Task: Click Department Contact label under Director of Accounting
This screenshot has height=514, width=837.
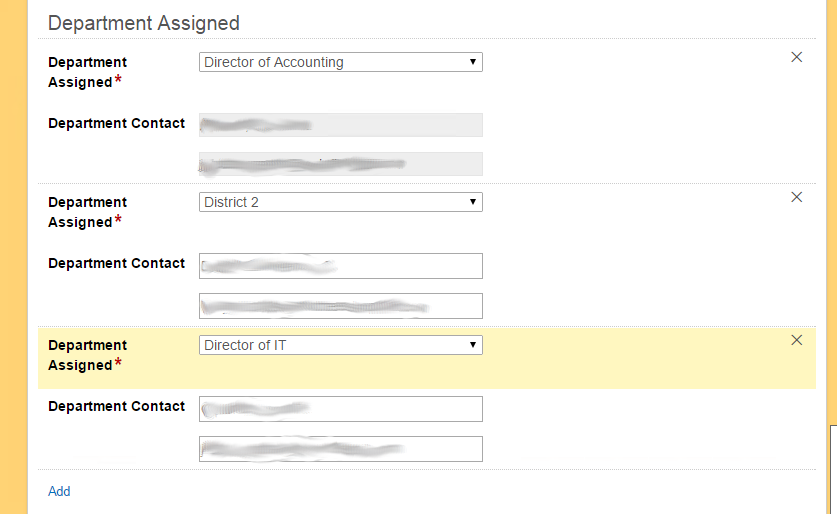Action: pyautogui.click(x=117, y=123)
